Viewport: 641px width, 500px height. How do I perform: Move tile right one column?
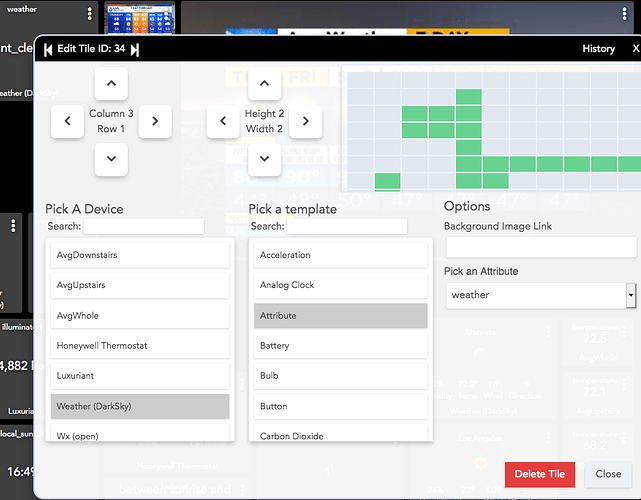click(155, 122)
